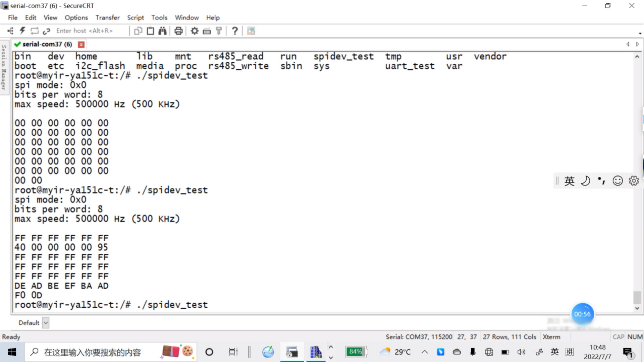The height and width of the screenshot is (362, 644).
Task: Click the network globe tray icon
Action: 489,352
